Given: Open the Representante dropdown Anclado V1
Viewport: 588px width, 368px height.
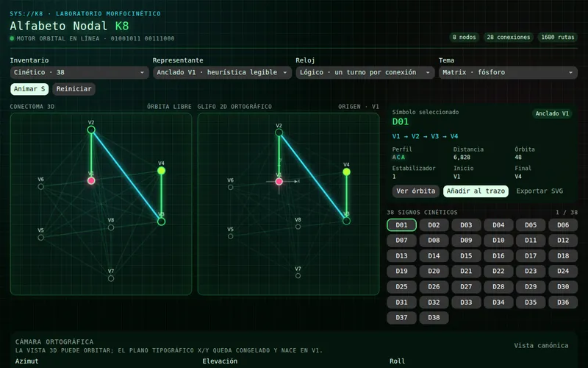Looking at the screenshot, I should (222, 72).
